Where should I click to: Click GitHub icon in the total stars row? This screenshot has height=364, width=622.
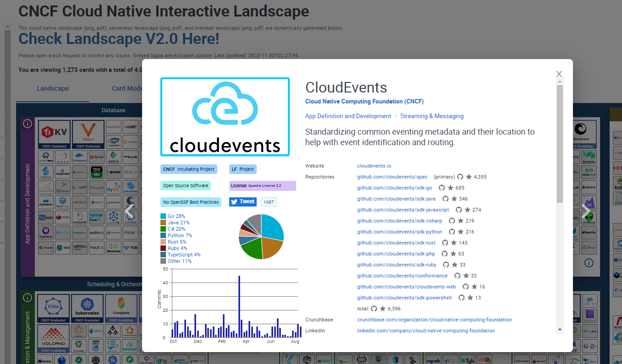[374, 309]
